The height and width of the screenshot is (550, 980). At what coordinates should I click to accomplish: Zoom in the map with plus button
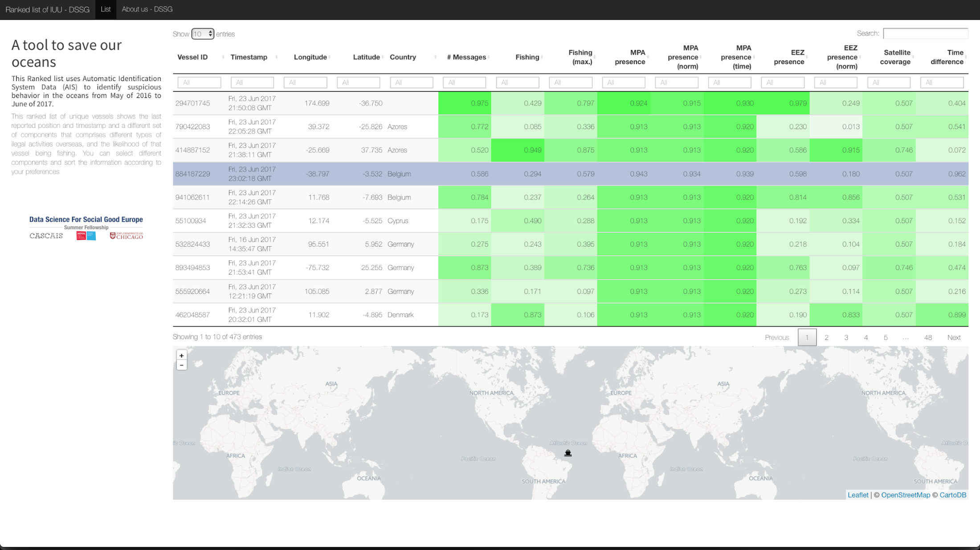[181, 355]
